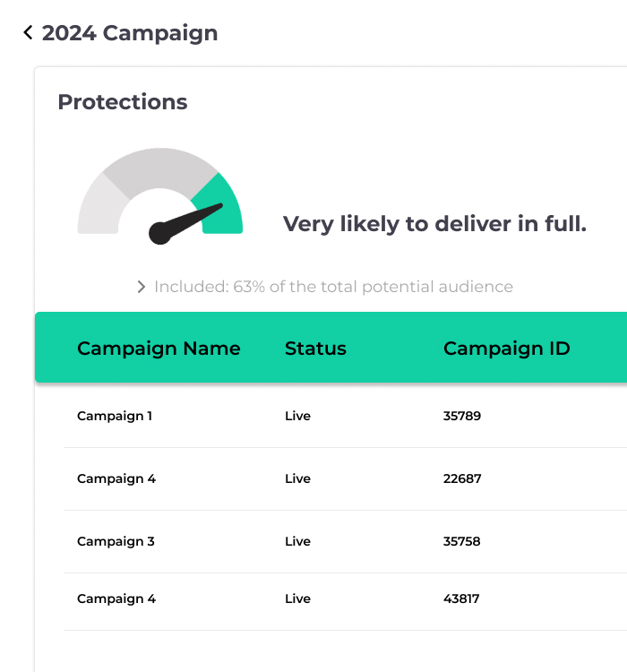Click the Live status of Campaign 1
The image size is (627, 672).
tap(297, 416)
